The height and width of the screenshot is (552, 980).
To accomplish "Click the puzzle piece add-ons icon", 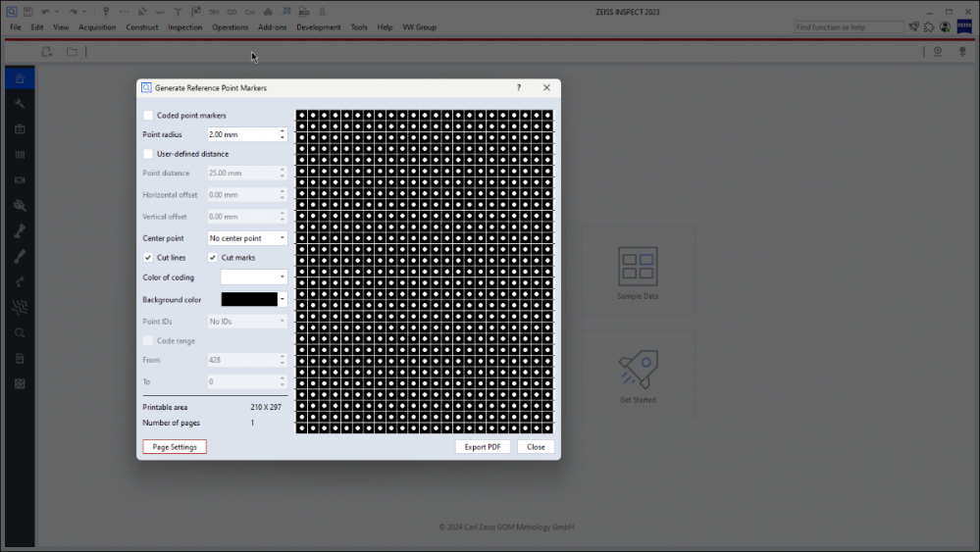I will click(x=929, y=26).
